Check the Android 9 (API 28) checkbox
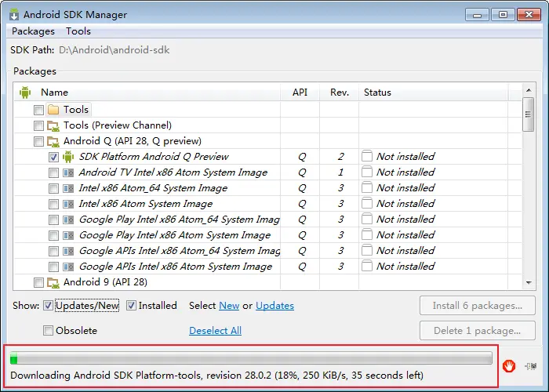Image resolution: width=549 pixels, height=392 pixels. (38, 282)
